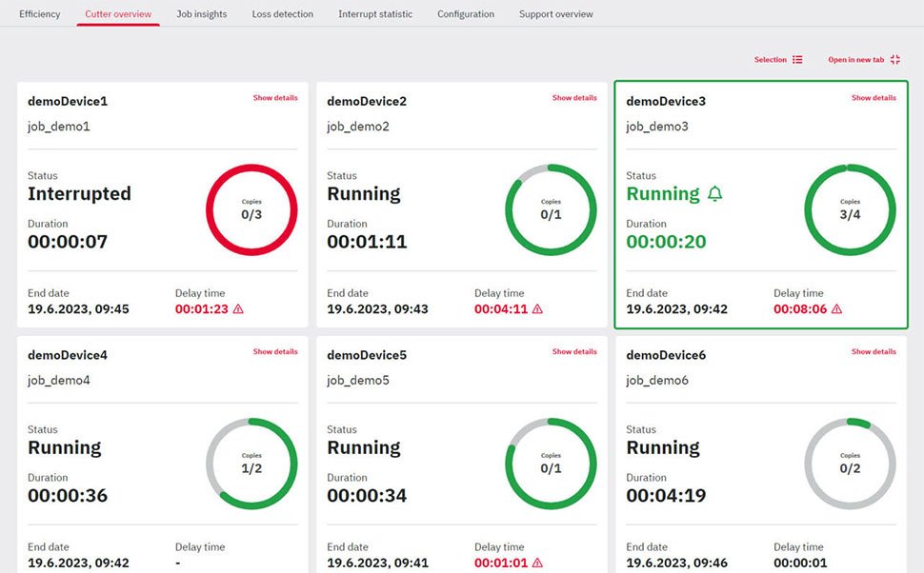Click demoDevice5 0/1 copies progress ring
The height and width of the screenshot is (573, 924).
click(551, 464)
